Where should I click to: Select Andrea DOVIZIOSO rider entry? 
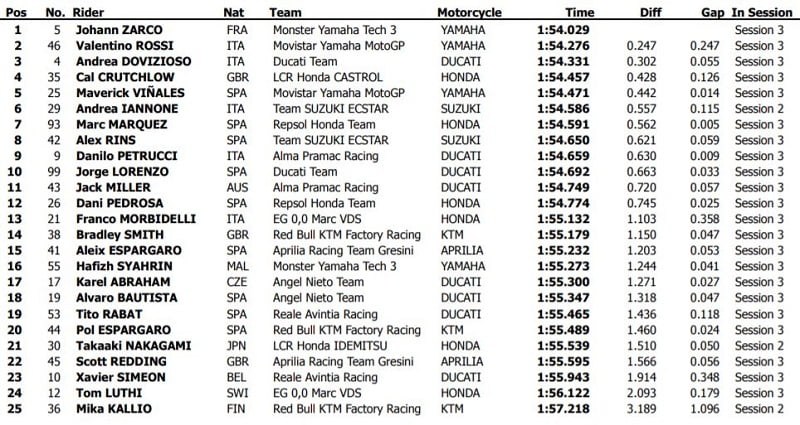[x=130, y=62]
